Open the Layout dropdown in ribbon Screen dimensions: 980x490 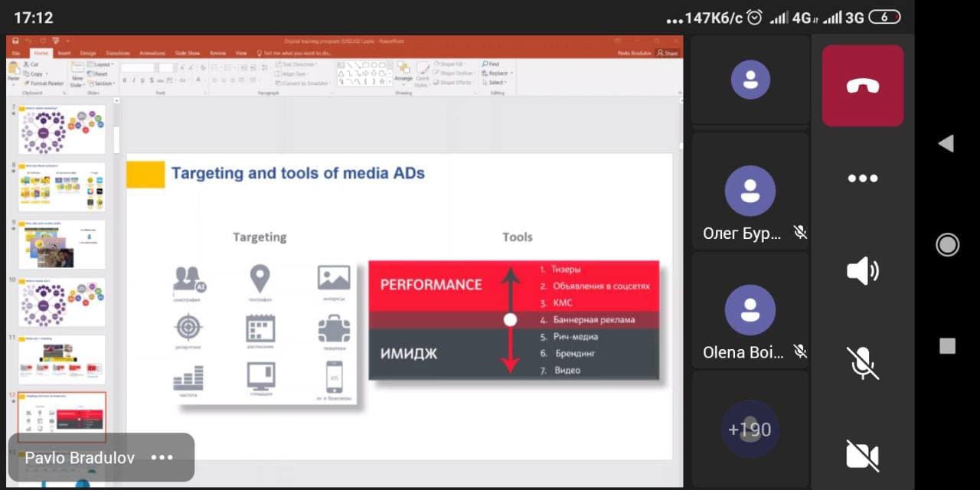(103, 64)
